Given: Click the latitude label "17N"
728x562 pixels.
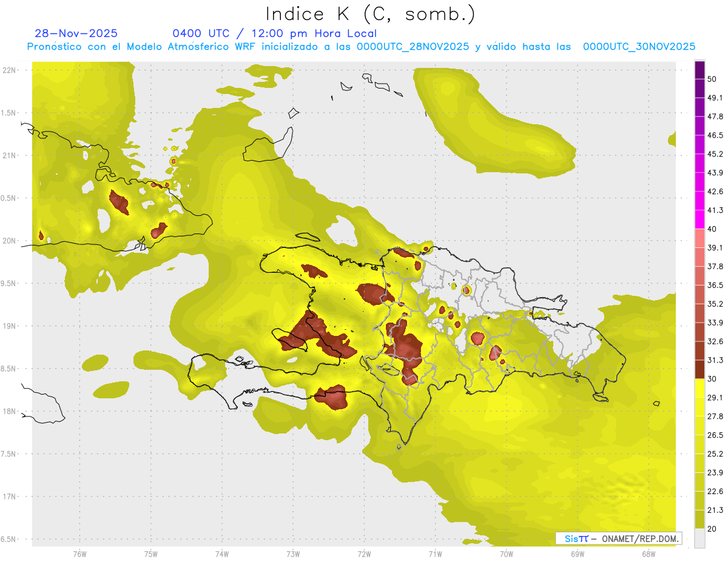Looking at the screenshot, I should point(9,497).
